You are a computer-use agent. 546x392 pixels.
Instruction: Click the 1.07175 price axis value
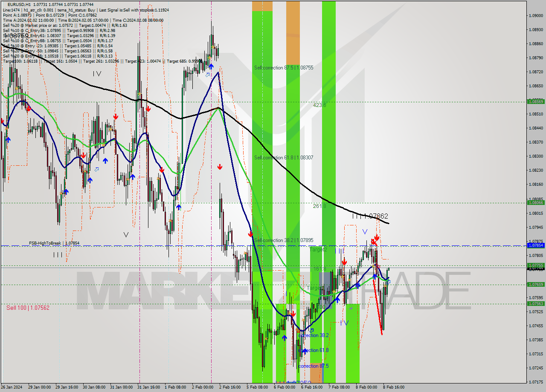click(536, 382)
